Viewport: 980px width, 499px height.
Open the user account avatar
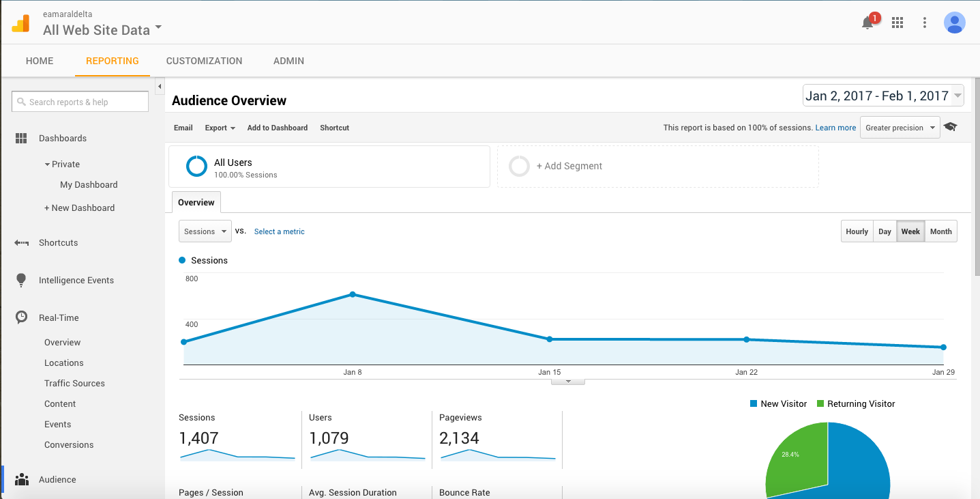pos(954,23)
